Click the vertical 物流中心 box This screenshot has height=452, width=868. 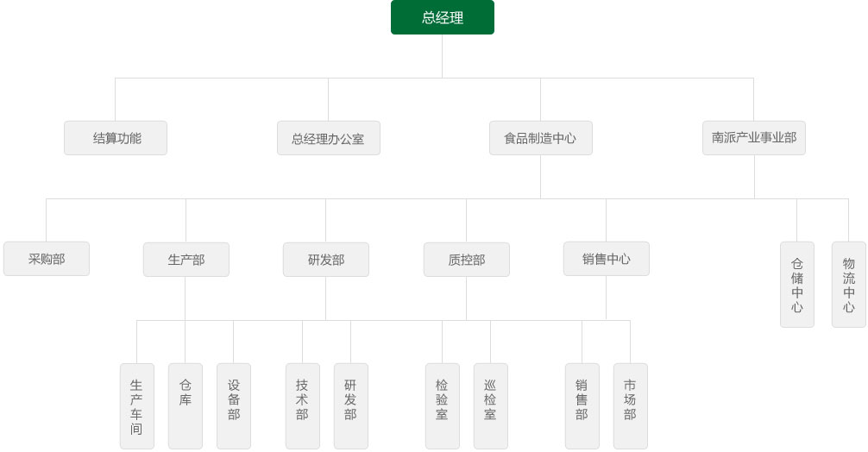(x=848, y=285)
